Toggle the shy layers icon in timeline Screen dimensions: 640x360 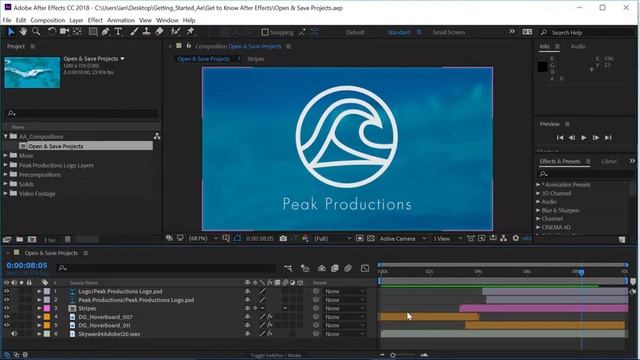coord(322,268)
